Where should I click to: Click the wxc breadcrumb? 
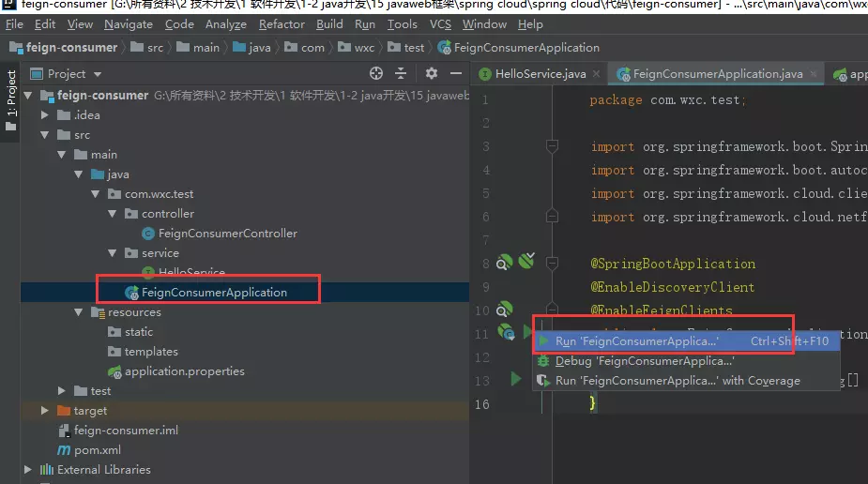click(x=356, y=48)
